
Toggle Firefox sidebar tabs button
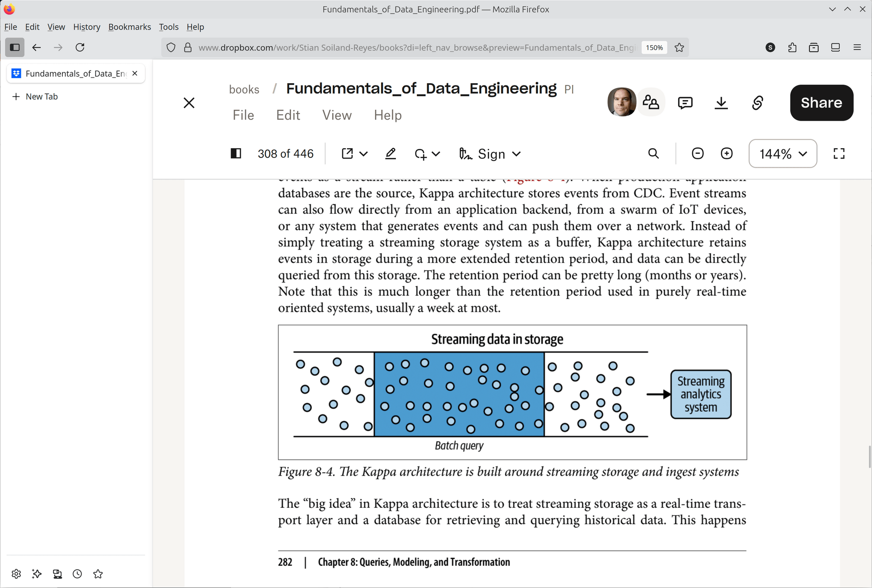15,47
